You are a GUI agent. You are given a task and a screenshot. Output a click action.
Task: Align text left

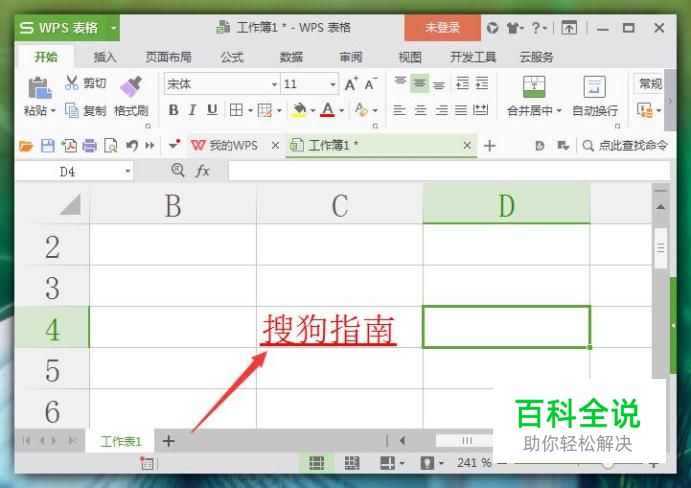point(399,110)
